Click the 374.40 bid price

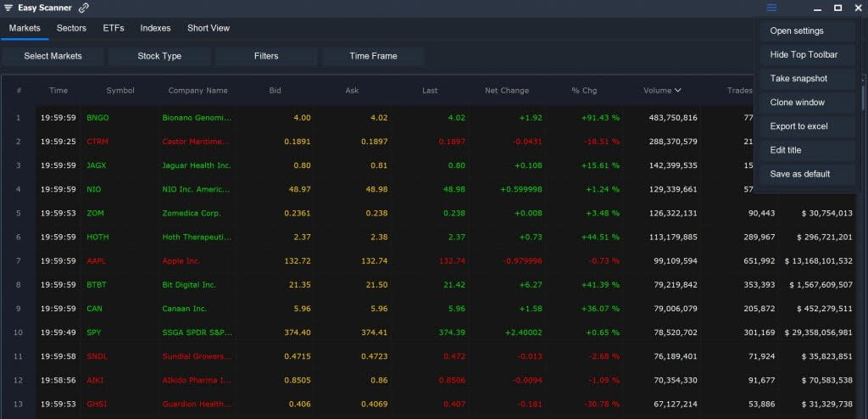(x=298, y=332)
